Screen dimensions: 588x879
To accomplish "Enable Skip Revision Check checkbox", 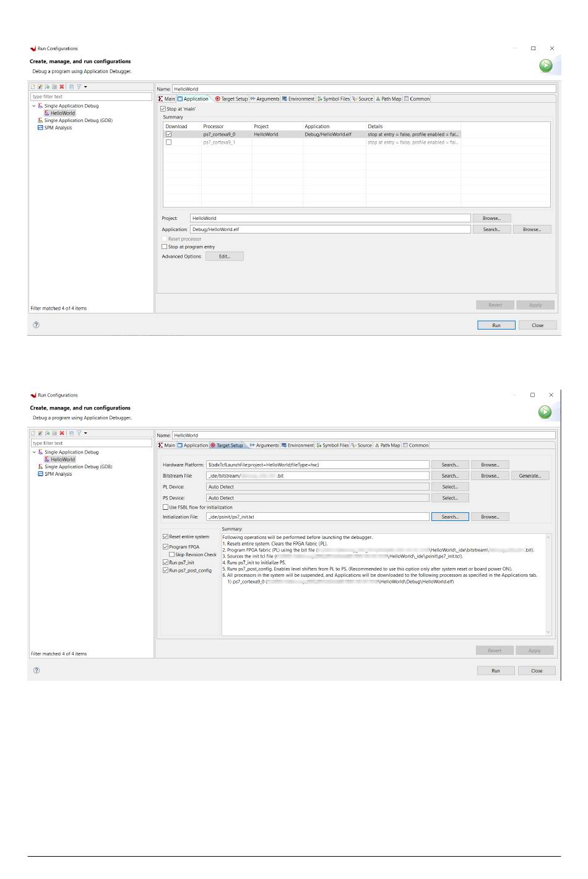I will [x=171, y=555].
